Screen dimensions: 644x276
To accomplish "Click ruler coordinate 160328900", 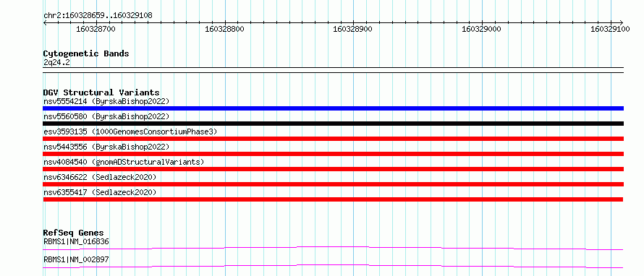I will (353, 29).
